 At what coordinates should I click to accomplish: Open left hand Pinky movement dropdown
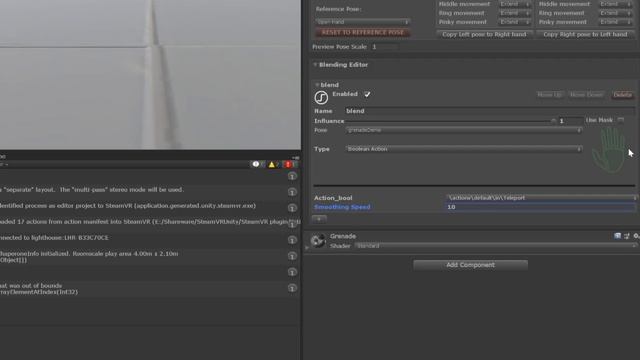[515, 22]
